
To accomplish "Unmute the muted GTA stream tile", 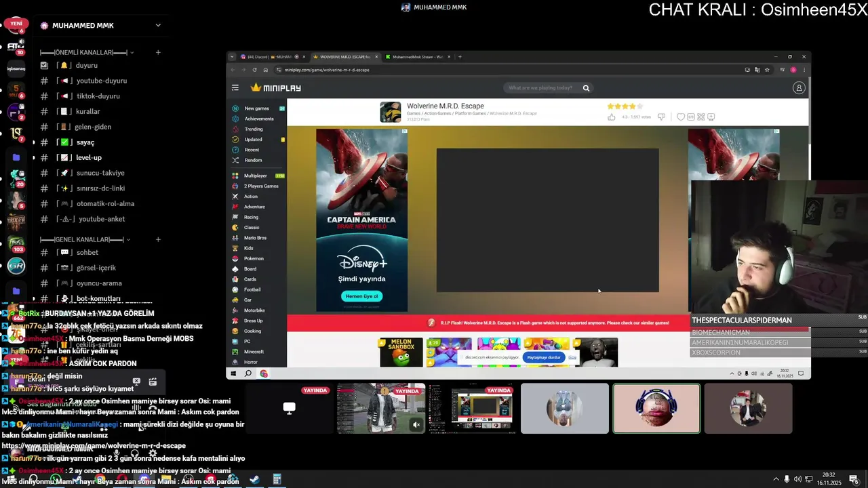I will point(416,425).
